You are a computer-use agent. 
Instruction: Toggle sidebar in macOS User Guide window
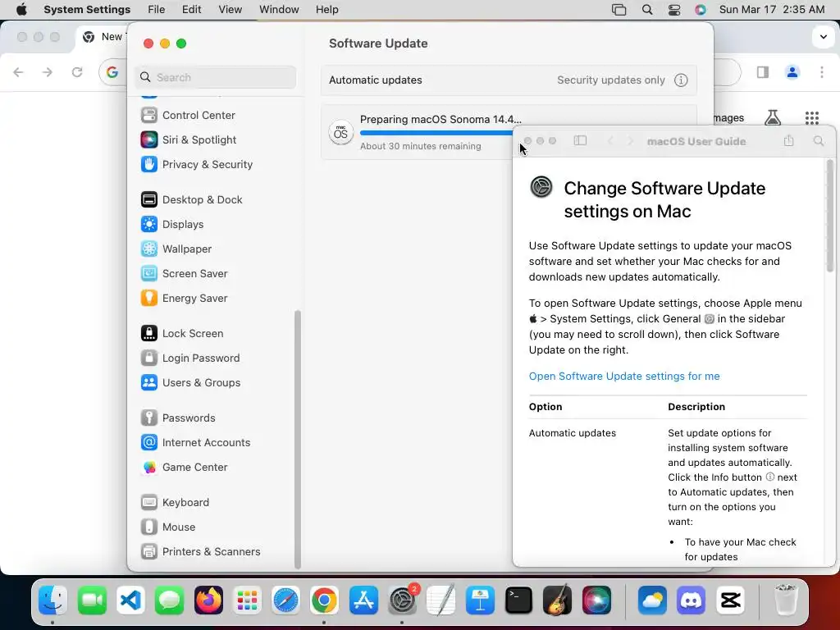[x=580, y=141]
